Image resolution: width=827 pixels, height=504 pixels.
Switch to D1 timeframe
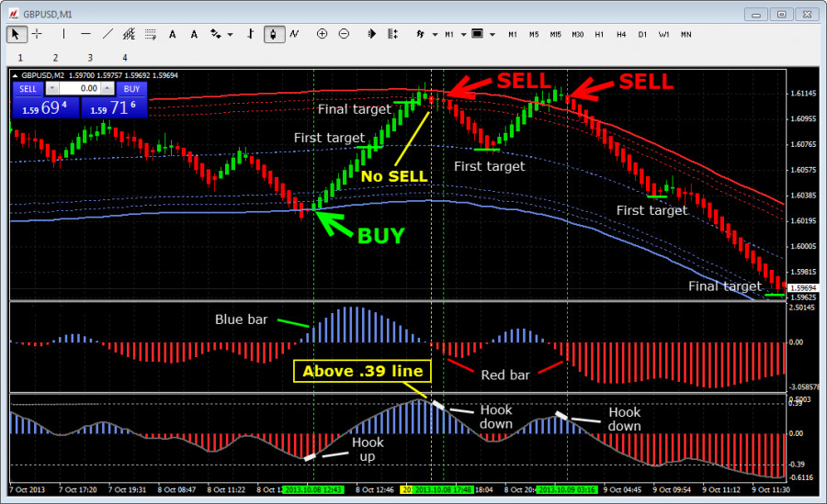[x=642, y=35]
